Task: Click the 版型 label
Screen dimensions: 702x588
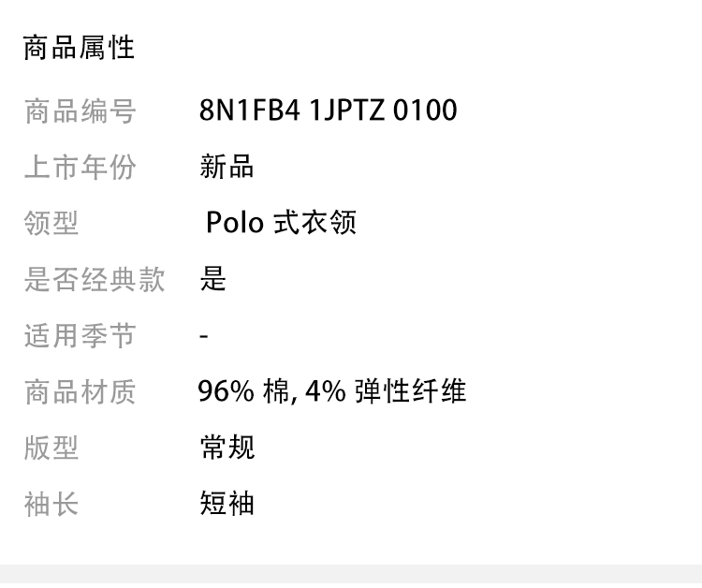Action: click(51, 448)
